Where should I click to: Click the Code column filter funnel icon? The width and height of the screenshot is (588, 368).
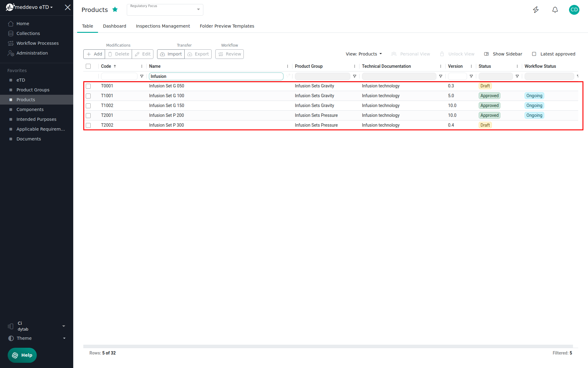coord(142,76)
